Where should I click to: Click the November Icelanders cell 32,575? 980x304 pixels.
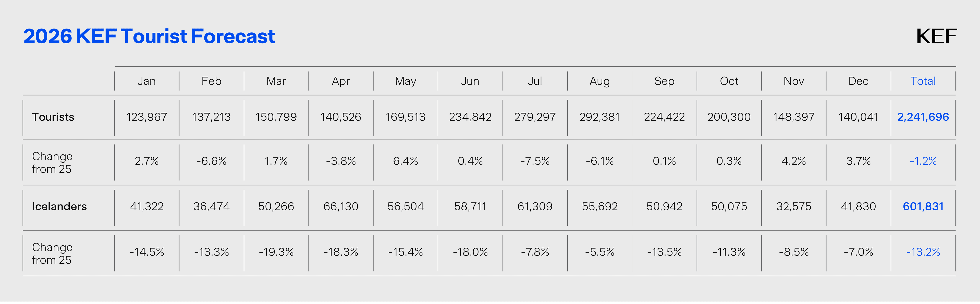[x=793, y=206]
